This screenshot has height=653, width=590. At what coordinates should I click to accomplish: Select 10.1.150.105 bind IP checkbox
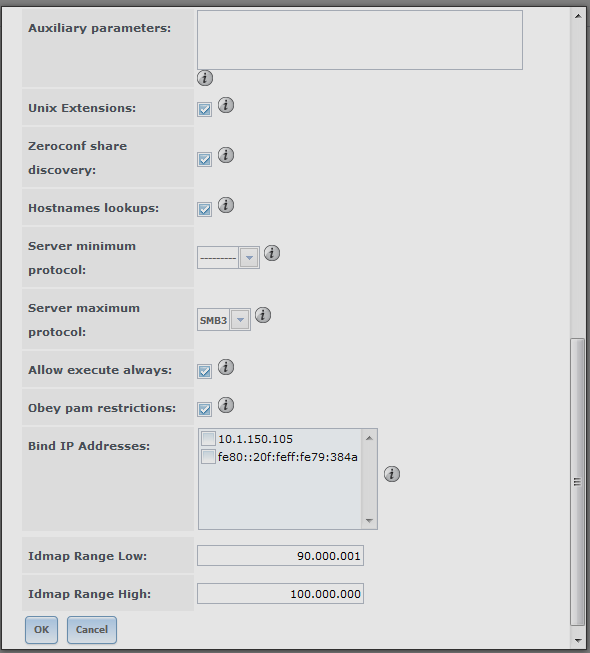pos(208,439)
